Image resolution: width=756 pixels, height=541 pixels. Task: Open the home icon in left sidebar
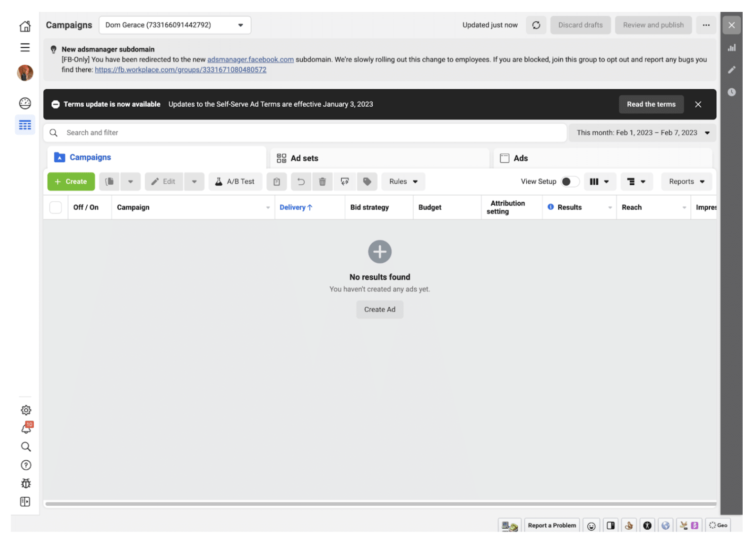click(25, 26)
